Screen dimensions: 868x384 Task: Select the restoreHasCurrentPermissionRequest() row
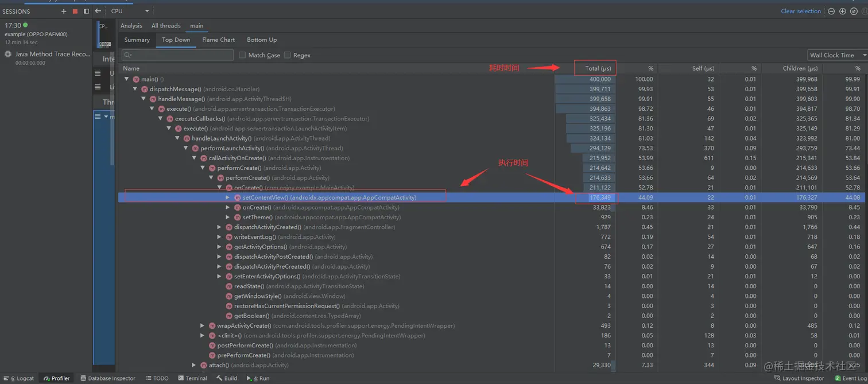coord(493,306)
